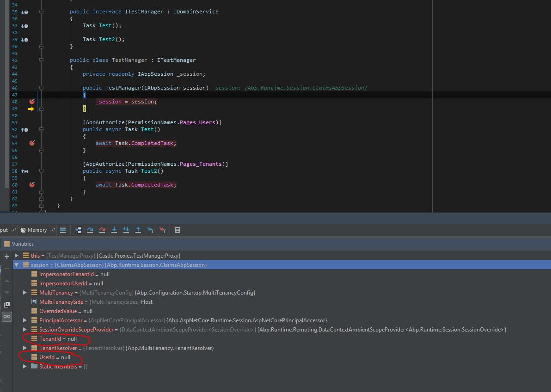The width and height of the screenshot is (551, 392).
Task: Expand the this variable node
Action: click(17, 255)
